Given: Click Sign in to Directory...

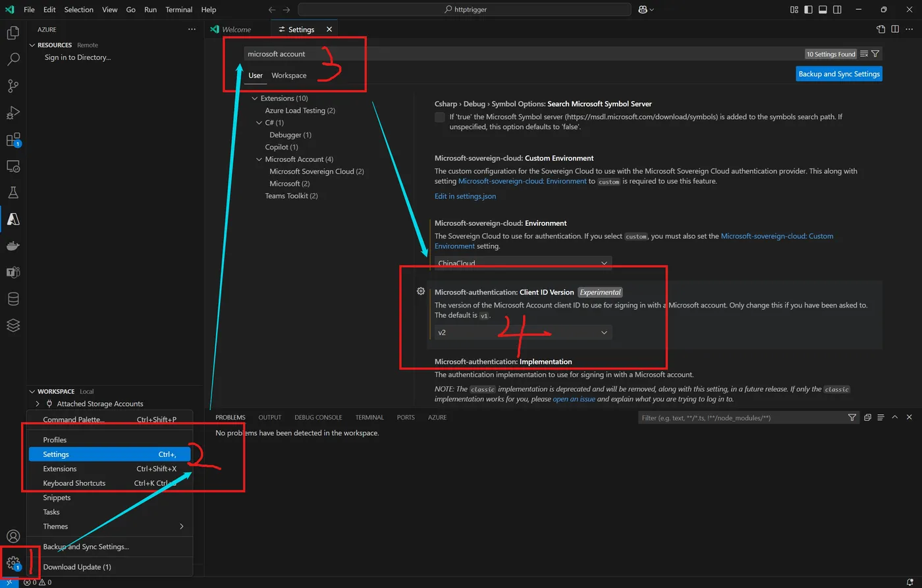Looking at the screenshot, I should [78, 57].
